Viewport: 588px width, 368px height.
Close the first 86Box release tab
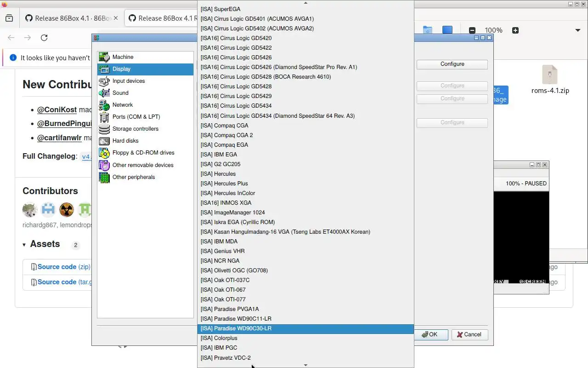tap(116, 18)
